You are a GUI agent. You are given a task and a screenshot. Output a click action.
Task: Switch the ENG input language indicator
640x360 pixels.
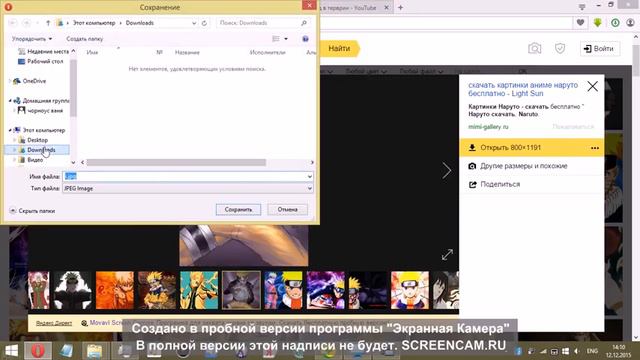592,351
